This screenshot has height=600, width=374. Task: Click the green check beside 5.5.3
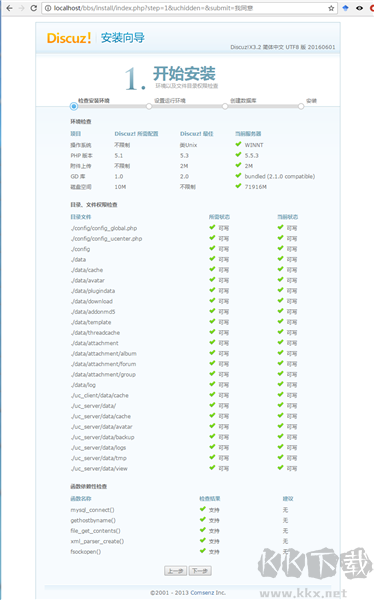coord(238,155)
